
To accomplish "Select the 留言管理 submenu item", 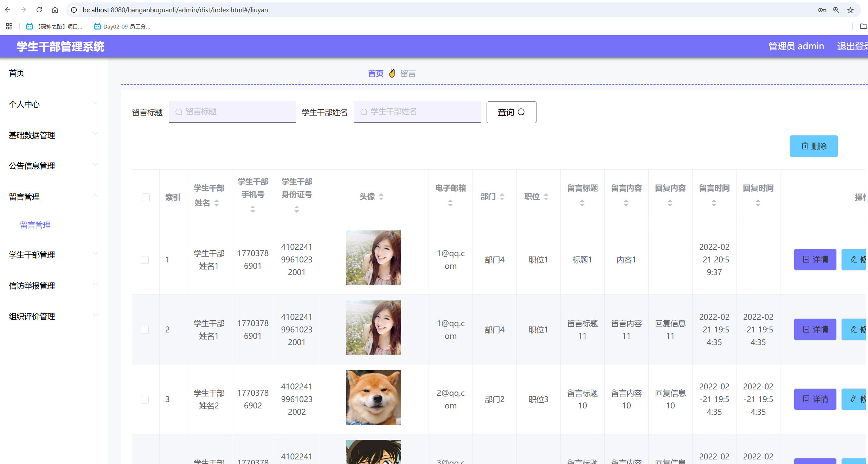I will 35,225.
